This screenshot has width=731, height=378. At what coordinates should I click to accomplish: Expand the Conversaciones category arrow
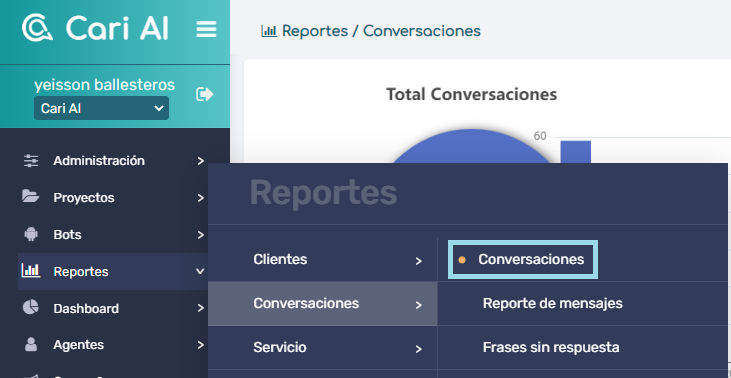[418, 305]
